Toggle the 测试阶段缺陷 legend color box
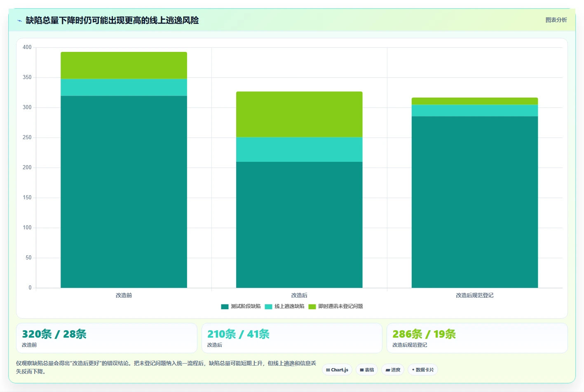 click(225, 306)
